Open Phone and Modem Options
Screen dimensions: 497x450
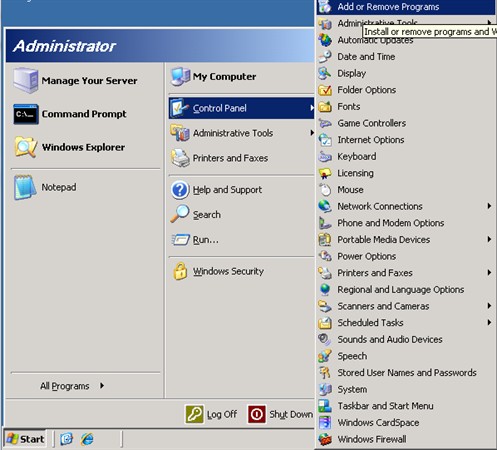[x=405, y=223]
